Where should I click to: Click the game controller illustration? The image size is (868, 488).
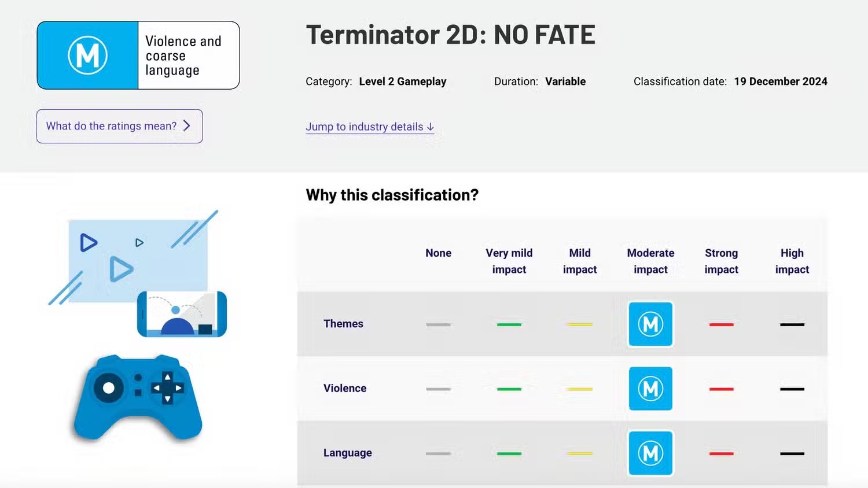[138, 397]
